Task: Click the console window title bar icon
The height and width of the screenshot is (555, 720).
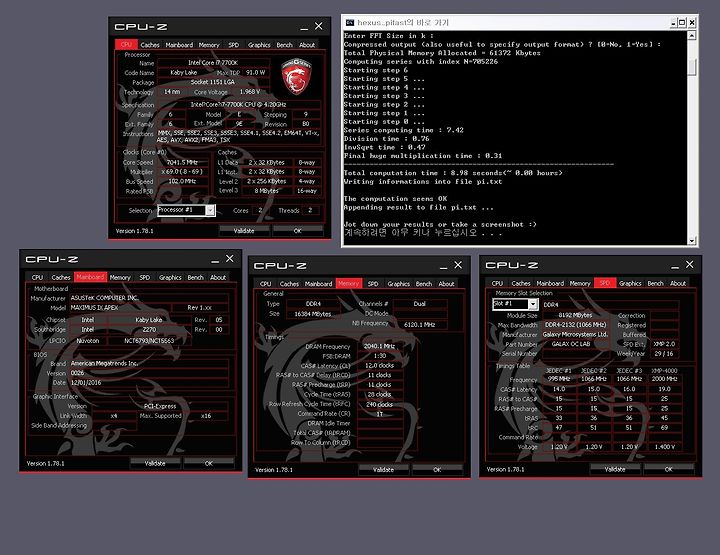Action: tap(350, 22)
